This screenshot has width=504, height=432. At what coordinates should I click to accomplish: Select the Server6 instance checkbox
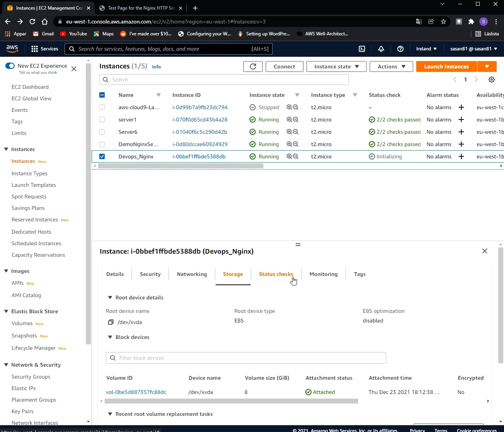102,132
